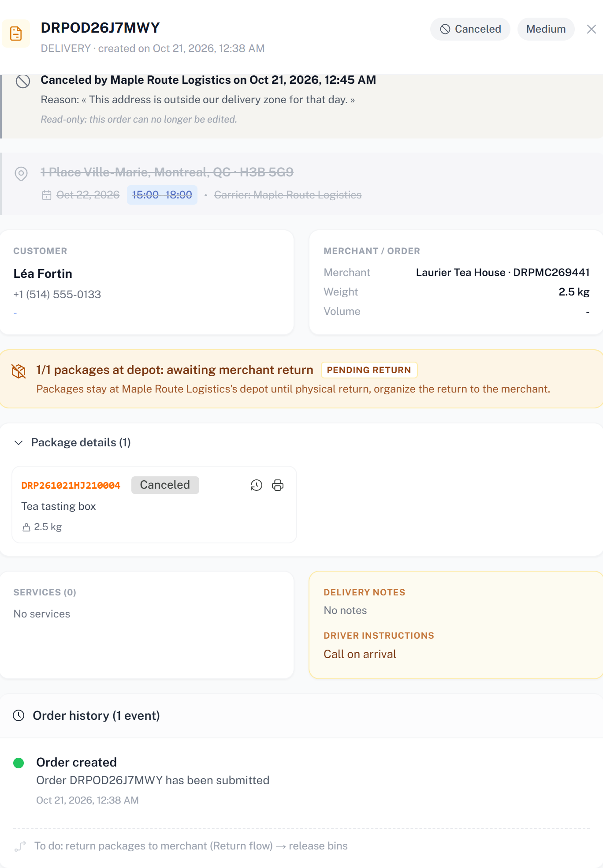Click package ID DRP261021HJ210004
The image size is (603, 868).
[71, 485]
